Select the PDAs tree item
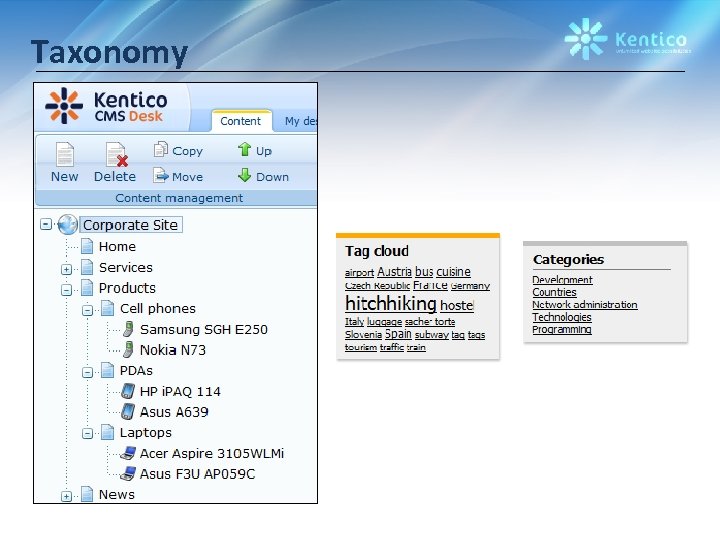 136,371
